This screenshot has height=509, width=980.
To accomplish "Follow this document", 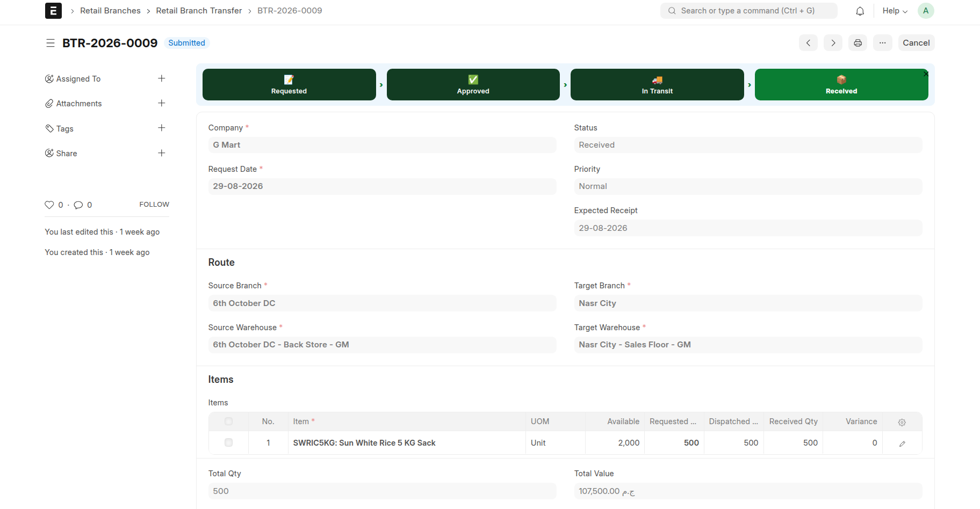I will point(154,205).
